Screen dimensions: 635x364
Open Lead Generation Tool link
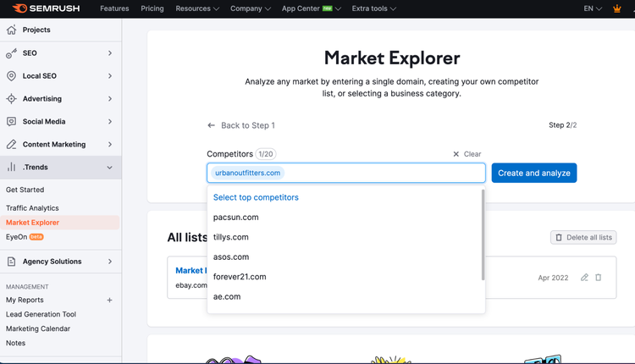[41, 314]
